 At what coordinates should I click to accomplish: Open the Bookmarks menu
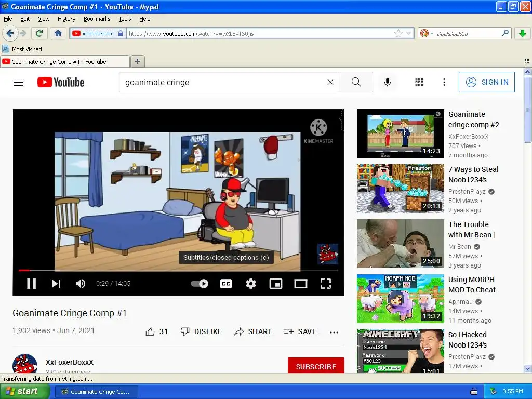tap(97, 19)
